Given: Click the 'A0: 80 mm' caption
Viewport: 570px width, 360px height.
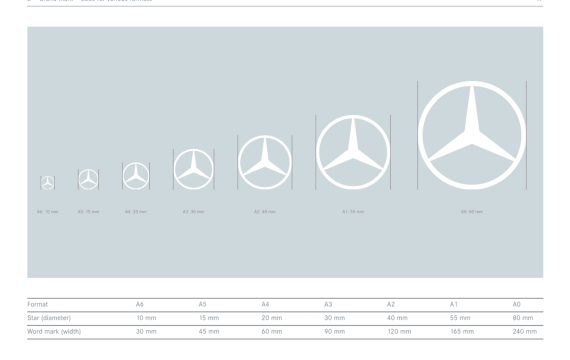Looking at the screenshot, I should click(472, 212).
